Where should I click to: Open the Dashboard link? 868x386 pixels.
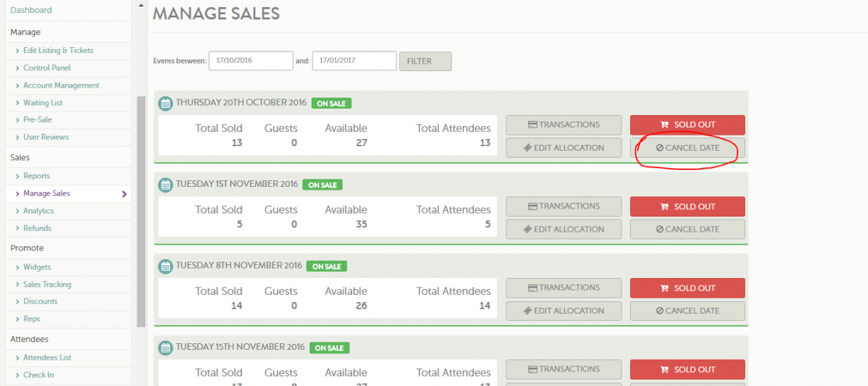point(31,10)
